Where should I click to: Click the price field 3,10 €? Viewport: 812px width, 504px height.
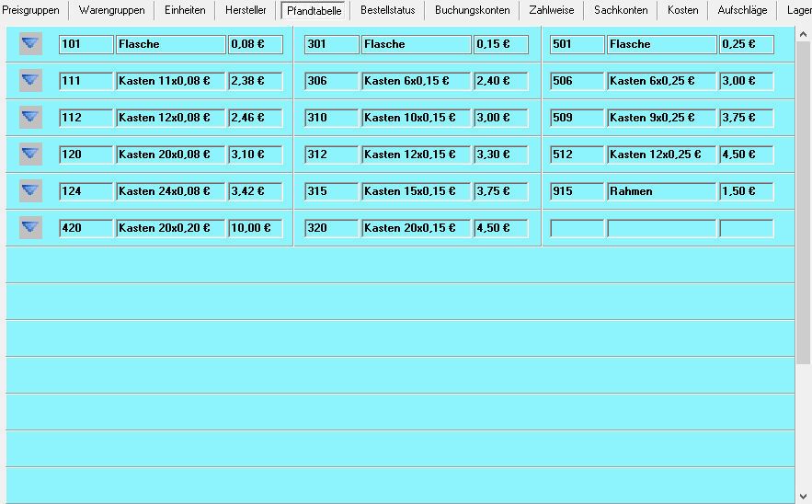(256, 155)
